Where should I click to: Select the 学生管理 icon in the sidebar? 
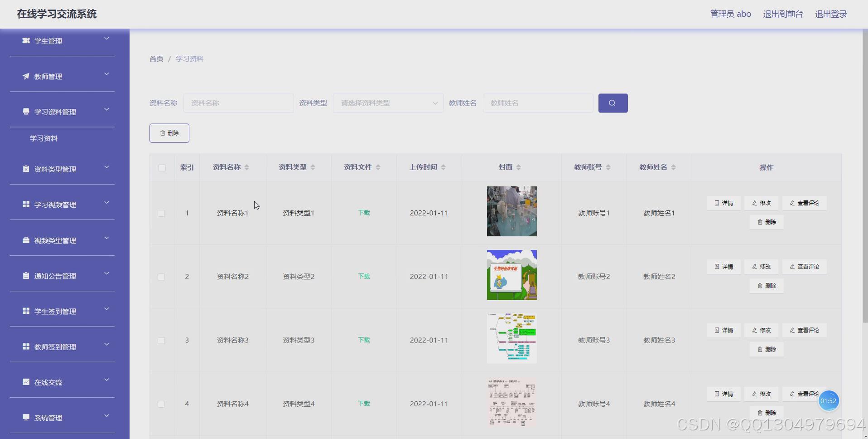click(26, 41)
